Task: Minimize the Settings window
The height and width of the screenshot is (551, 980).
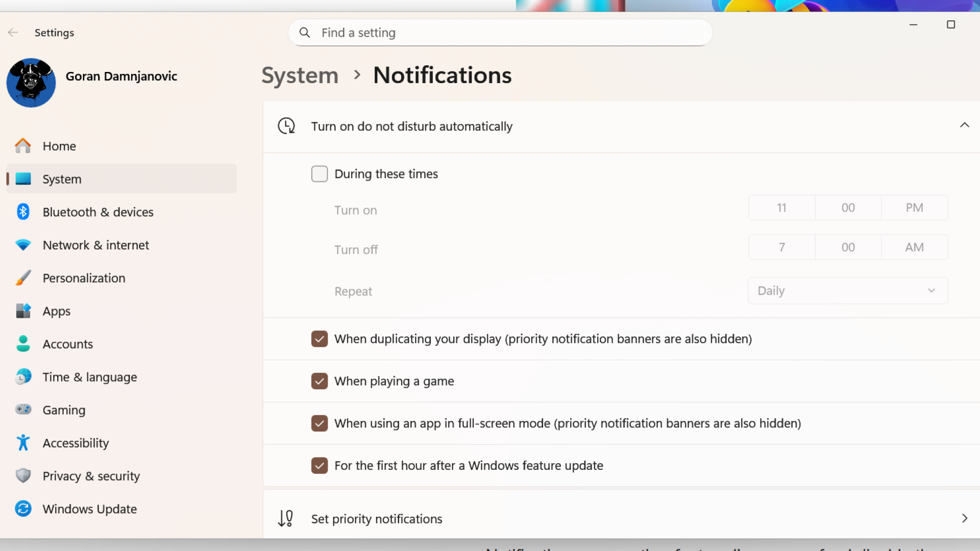Action: (x=914, y=24)
